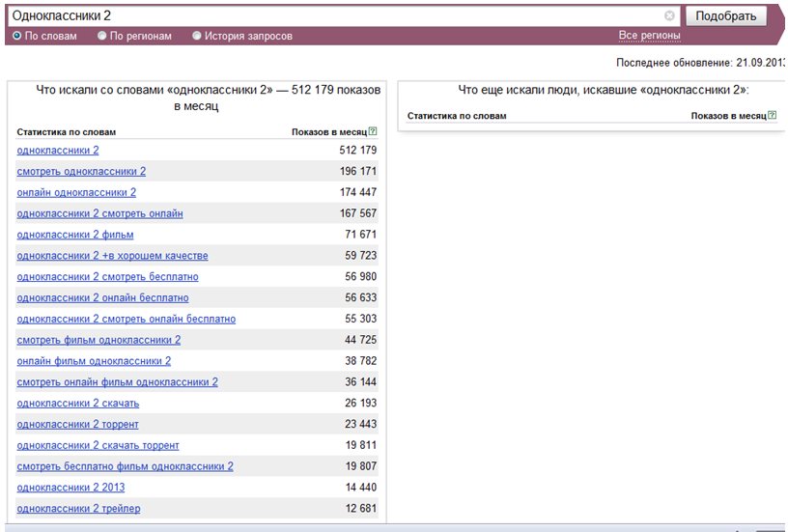788x532 pixels.
Task: Click the value '12 681'
Action: [361, 509]
